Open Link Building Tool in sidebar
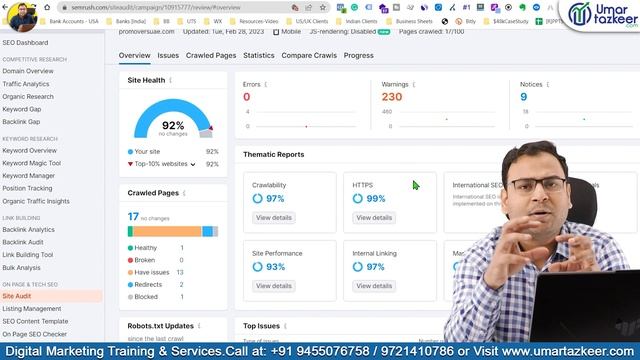Image resolution: width=640 pixels, height=360 pixels. [x=28, y=255]
